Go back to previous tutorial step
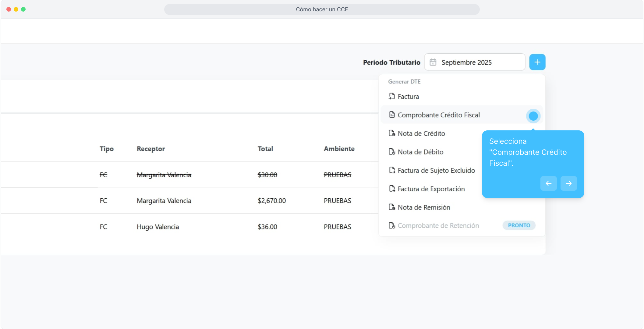 548,183
